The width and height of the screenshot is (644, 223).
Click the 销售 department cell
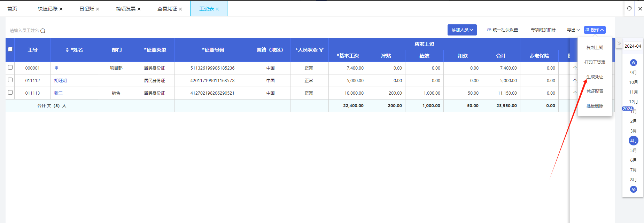point(116,93)
